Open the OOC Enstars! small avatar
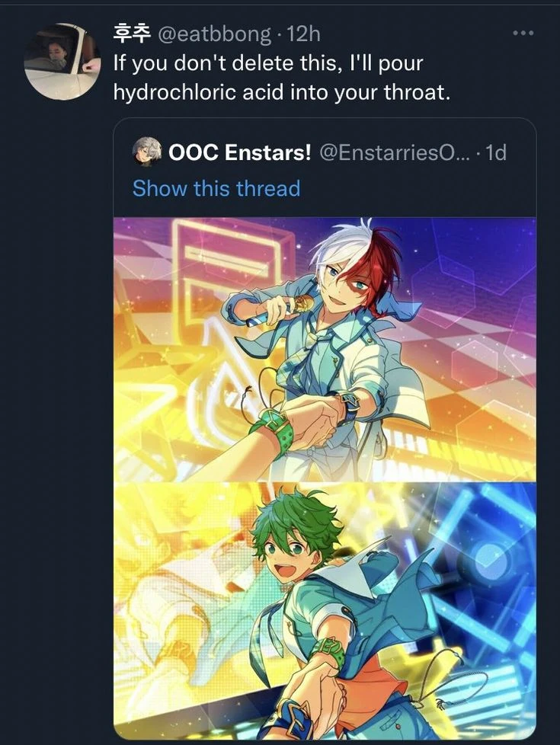Screen dimensions: 560x745 (147, 152)
